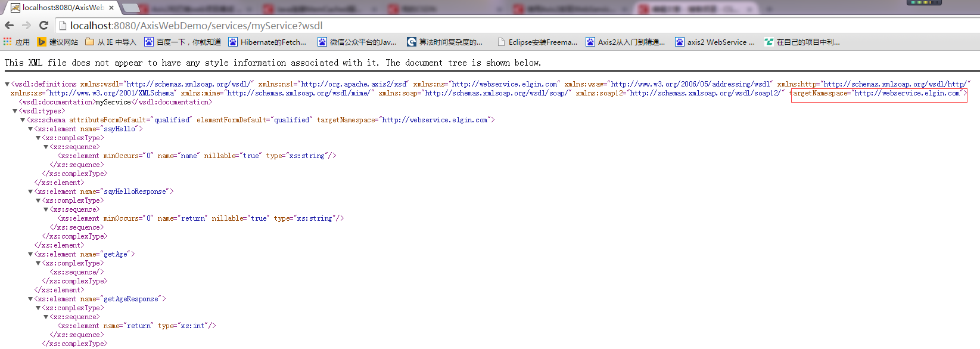Collapse xs:sequence under sayHello element
This screenshot has width=980, height=349.
[x=46, y=147]
